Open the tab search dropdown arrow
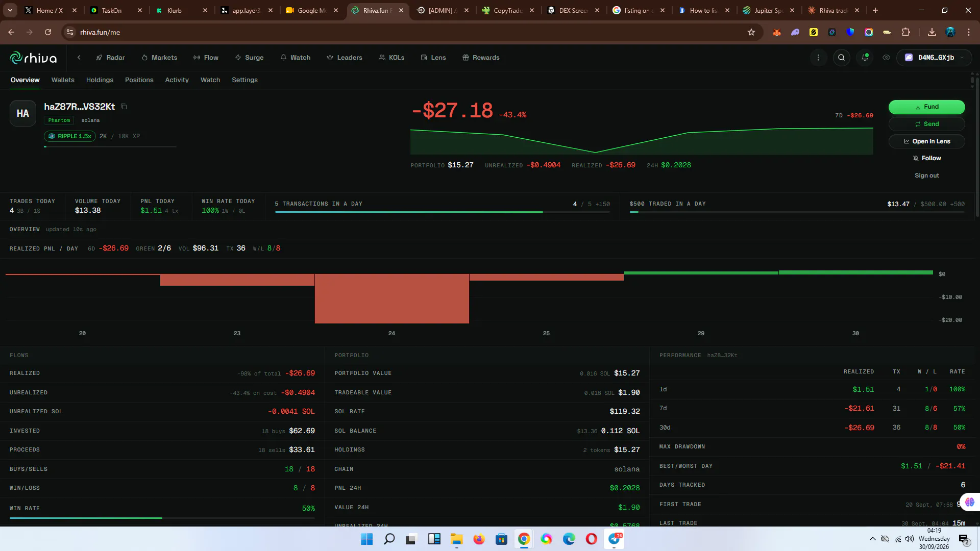The width and height of the screenshot is (980, 551). click(10, 10)
